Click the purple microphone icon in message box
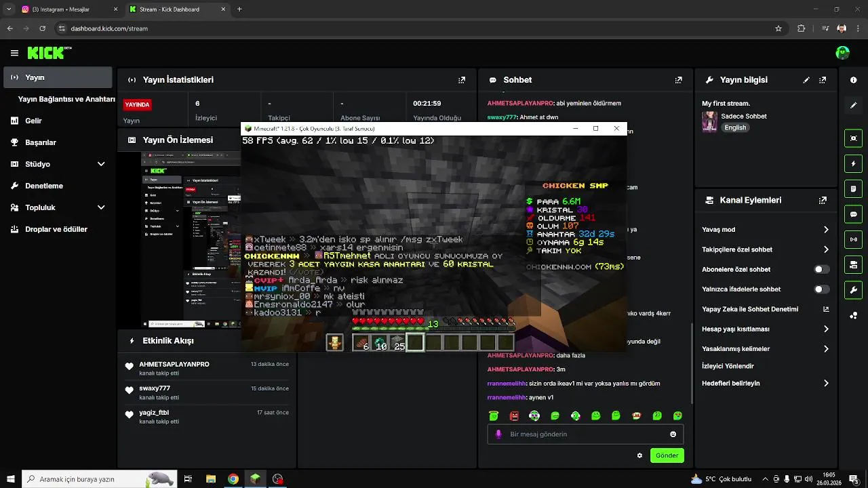 [x=498, y=434]
